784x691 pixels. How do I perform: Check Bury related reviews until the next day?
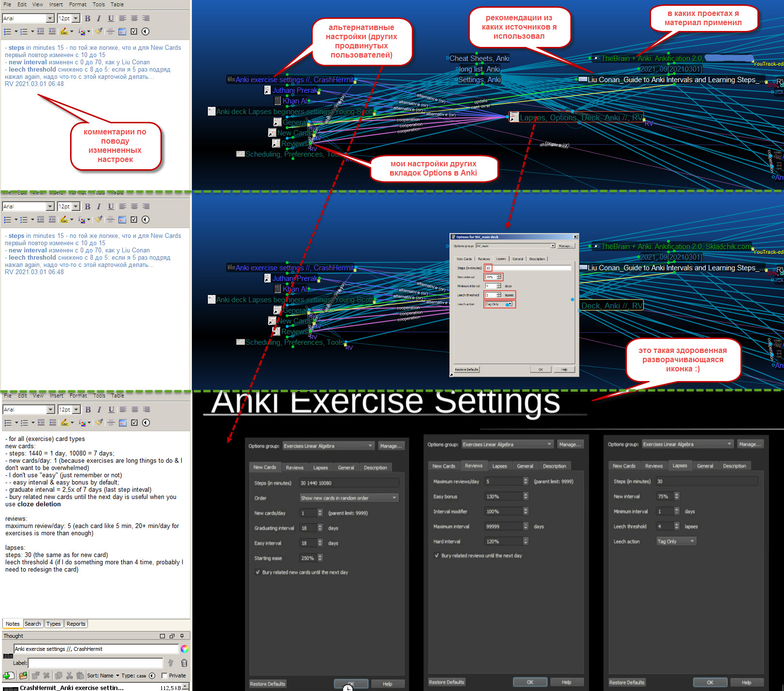(436, 556)
